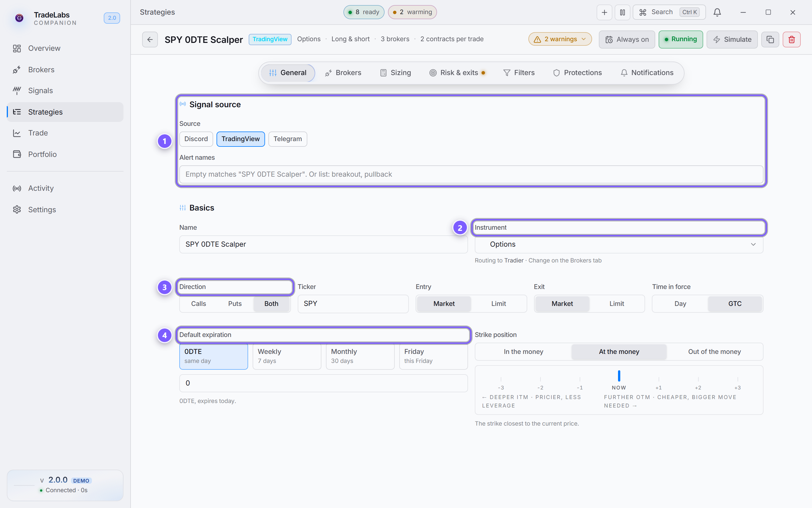Select Entry Market option
The height and width of the screenshot is (508, 812).
tap(444, 303)
